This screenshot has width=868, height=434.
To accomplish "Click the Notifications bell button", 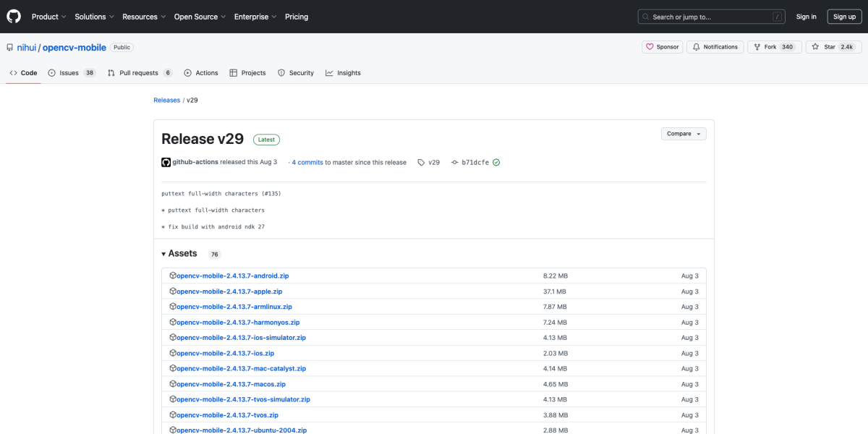I will point(715,47).
